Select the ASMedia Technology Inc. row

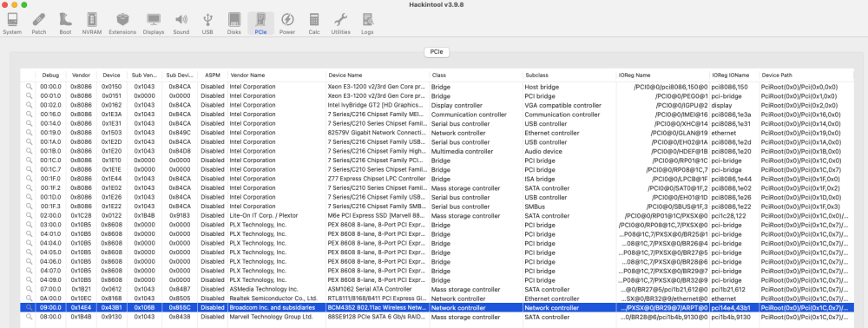click(x=437, y=289)
